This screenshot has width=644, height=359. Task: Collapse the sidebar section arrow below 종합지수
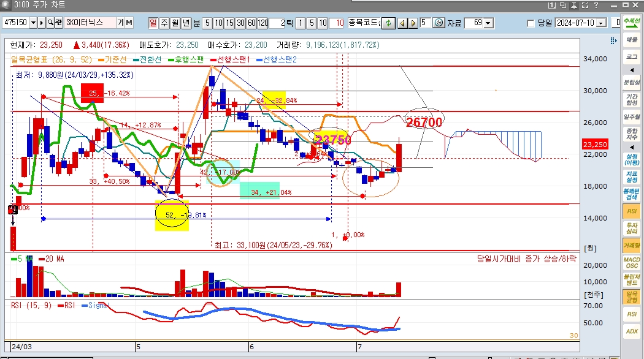point(632,147)
